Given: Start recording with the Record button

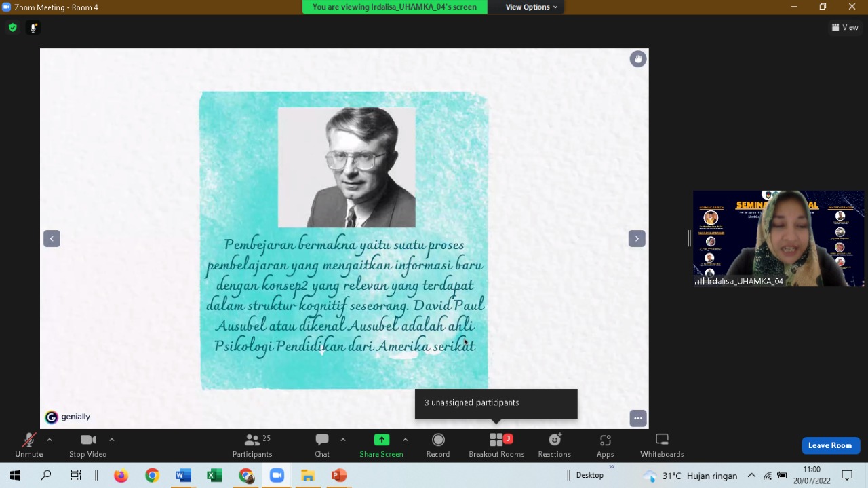Looking at the screenshot, I should [438, 445].
